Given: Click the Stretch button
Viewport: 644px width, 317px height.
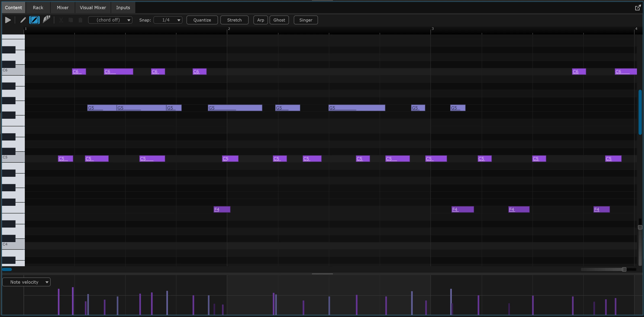Looking at the screenshot, I should click(x=234, y=20).
